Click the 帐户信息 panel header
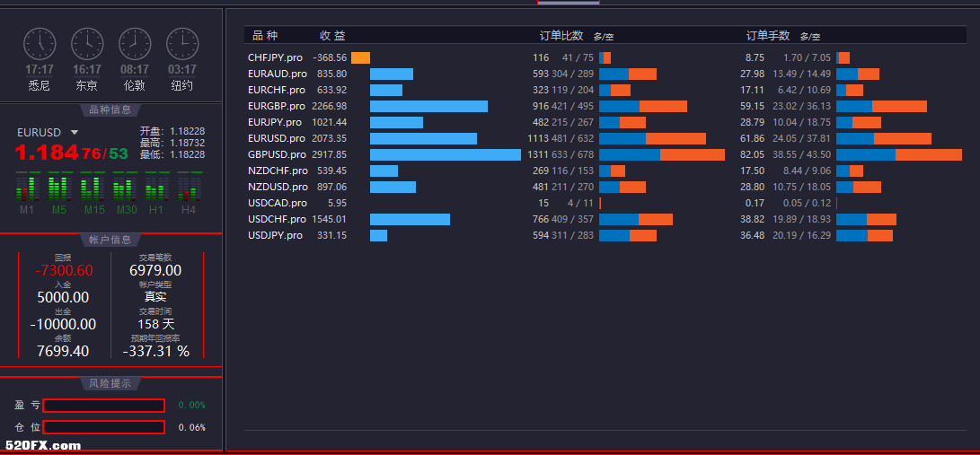The width and height of the screenshot is (980, 455). coord(110,240)
